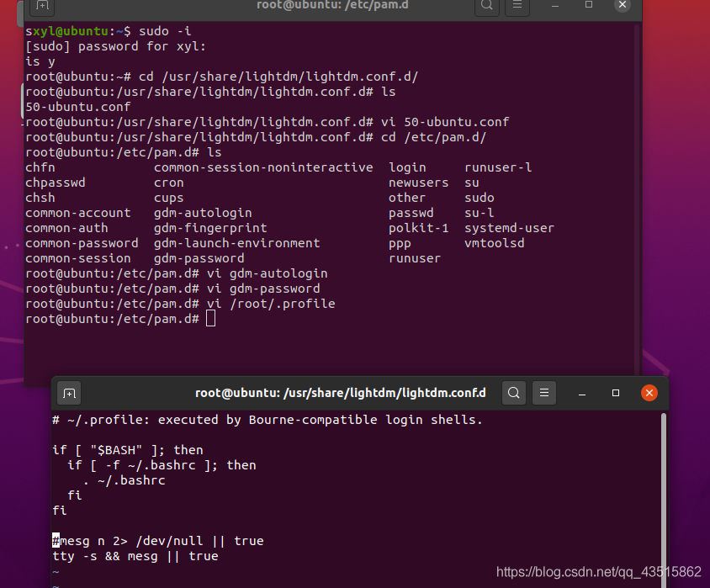Click 'sudo' in the file listing
The height and width of the screenshot is (588, 710).
pyautogui.click(x=480, y=198)
